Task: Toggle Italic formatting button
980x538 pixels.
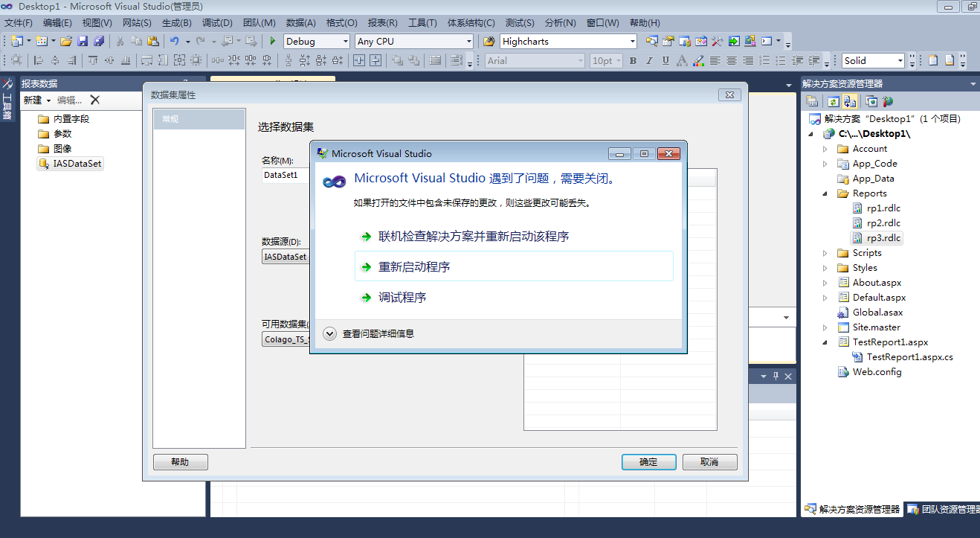Action: (x=649, y=61)
